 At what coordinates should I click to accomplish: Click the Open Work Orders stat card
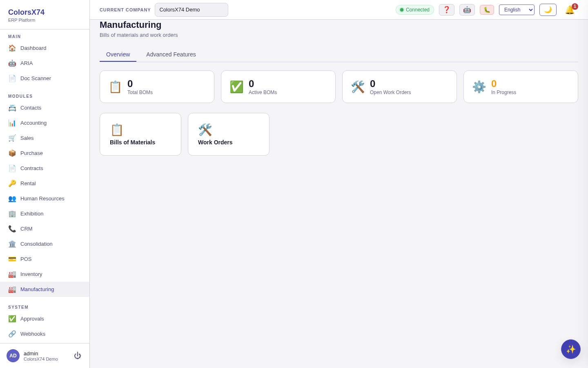(x=399, y=87)
